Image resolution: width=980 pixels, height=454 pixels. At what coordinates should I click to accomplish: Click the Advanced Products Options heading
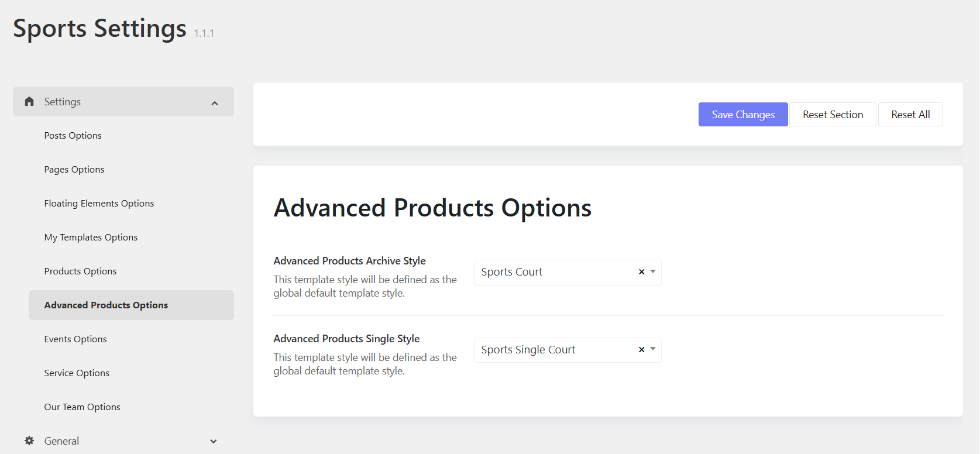coord(432,208)
